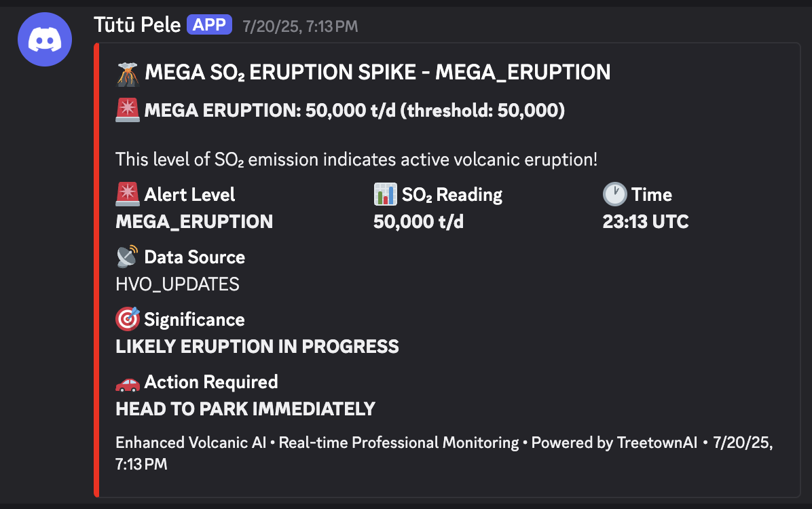Click the bar chart emoji by SO₂ Reading
Screen dimensions: 812x509
(x=385, y=195)
